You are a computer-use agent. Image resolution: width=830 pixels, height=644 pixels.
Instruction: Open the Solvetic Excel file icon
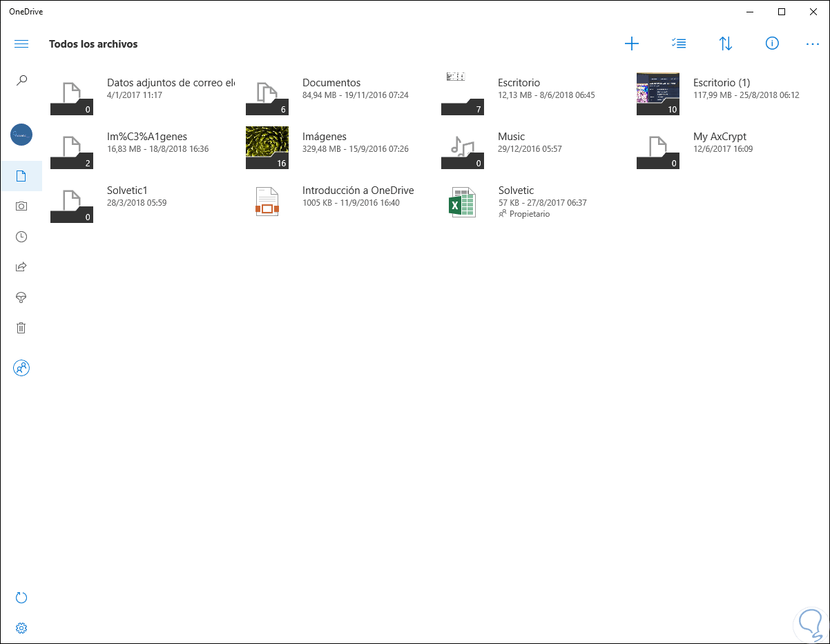pos(463,202)
